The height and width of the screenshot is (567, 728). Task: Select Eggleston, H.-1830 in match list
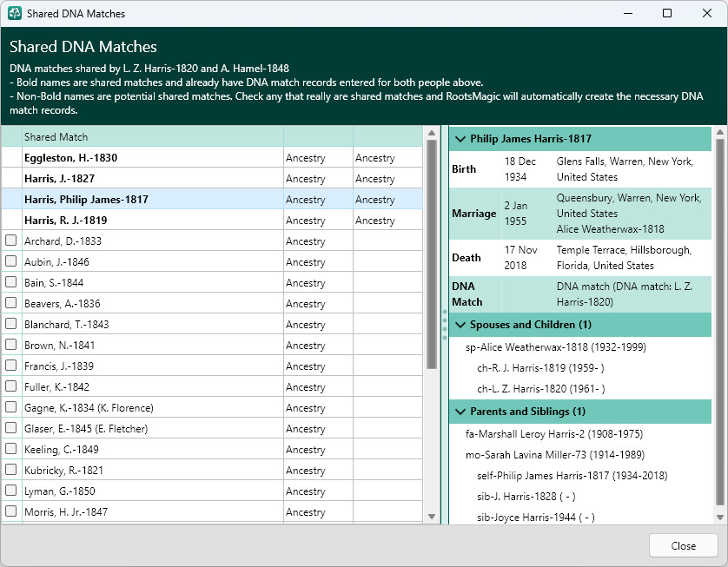[x=212, y=158]
